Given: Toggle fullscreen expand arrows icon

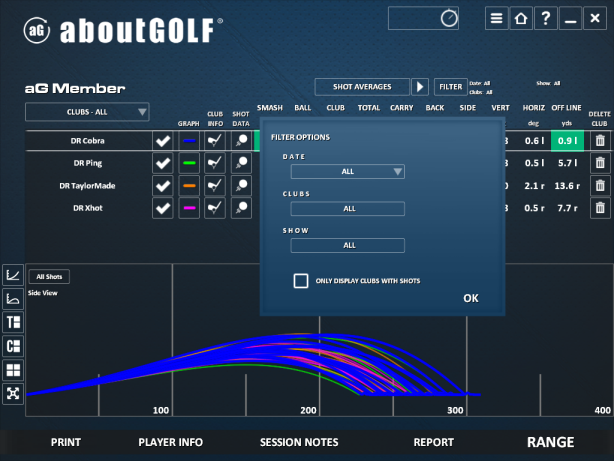Looking at the screenshot, I should pos(13,393).
